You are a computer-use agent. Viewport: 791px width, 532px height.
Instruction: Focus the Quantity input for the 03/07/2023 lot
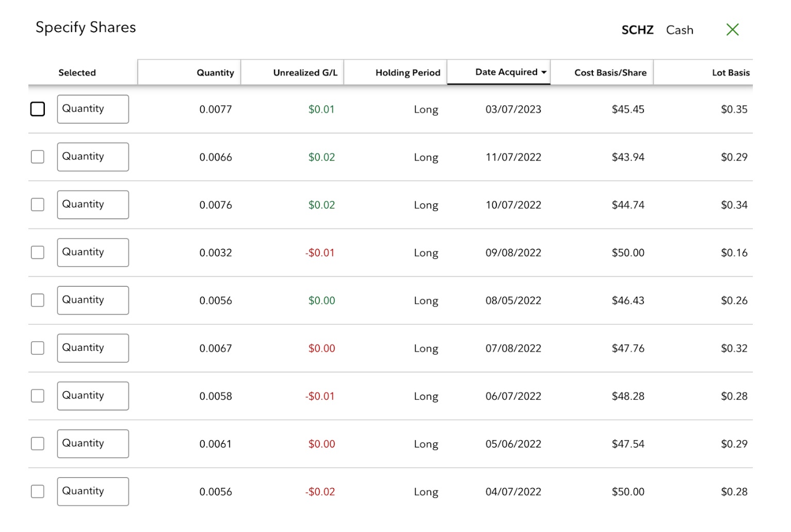click(x=93, y=109)
